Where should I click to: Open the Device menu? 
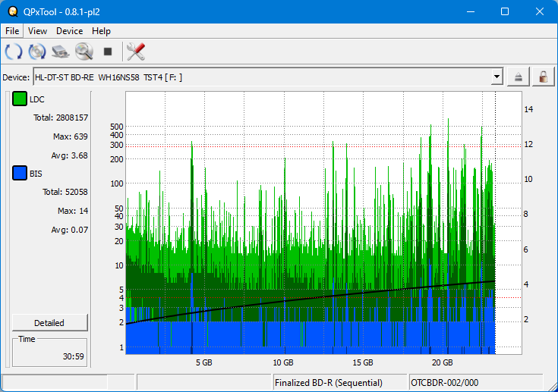pos(69,31)
